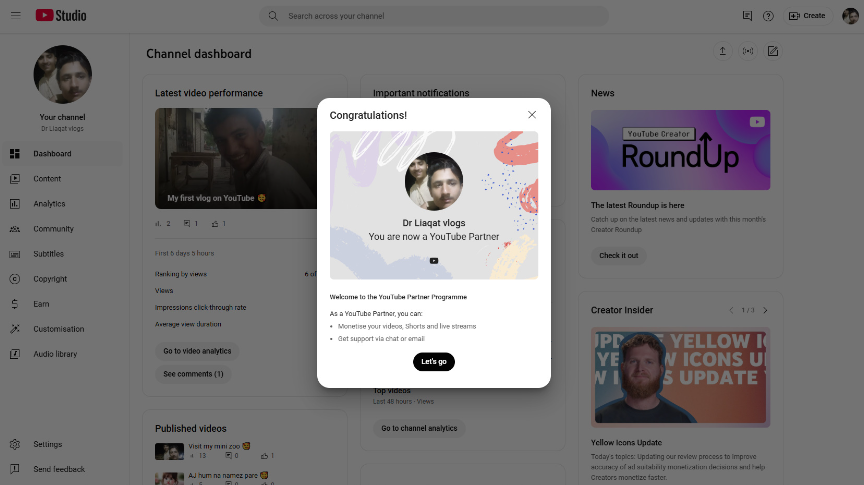Viewport: 864px width, 485px height.
Task: Open Settings in the sidebar
Action: 62,444
